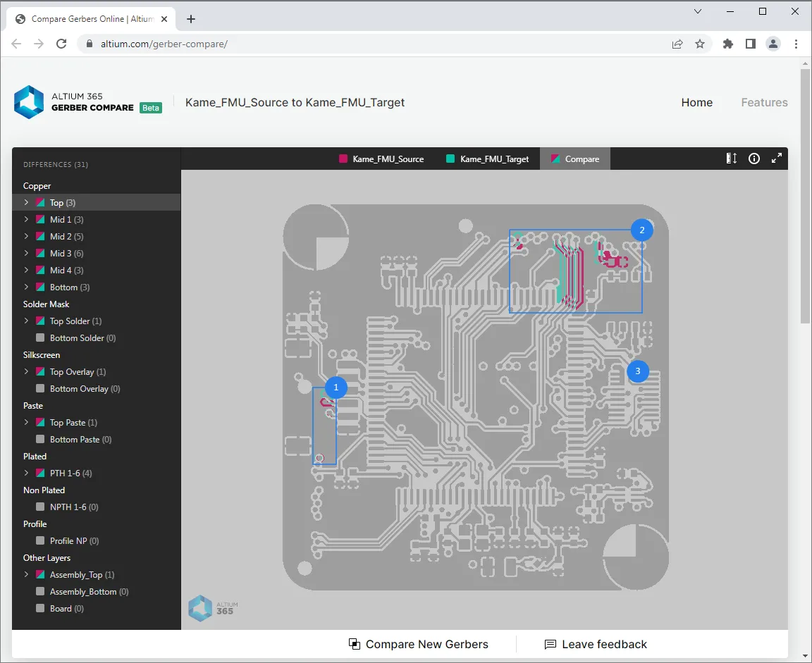This screenshot has width=812, height=663.
Task: Bookmark page with star icon
Action: [700, 44]
